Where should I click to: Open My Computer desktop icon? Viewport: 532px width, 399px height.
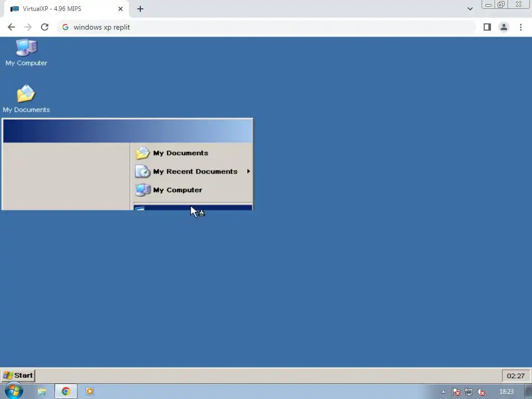26,53
